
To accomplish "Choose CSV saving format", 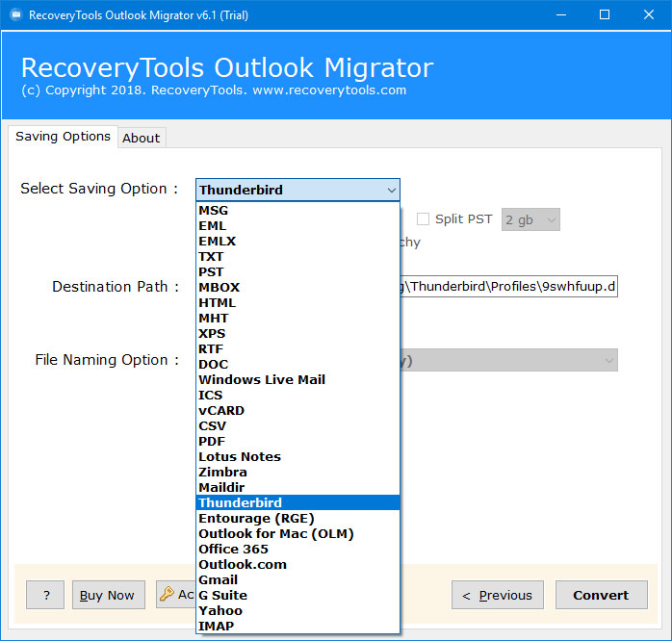I will 297,426.
